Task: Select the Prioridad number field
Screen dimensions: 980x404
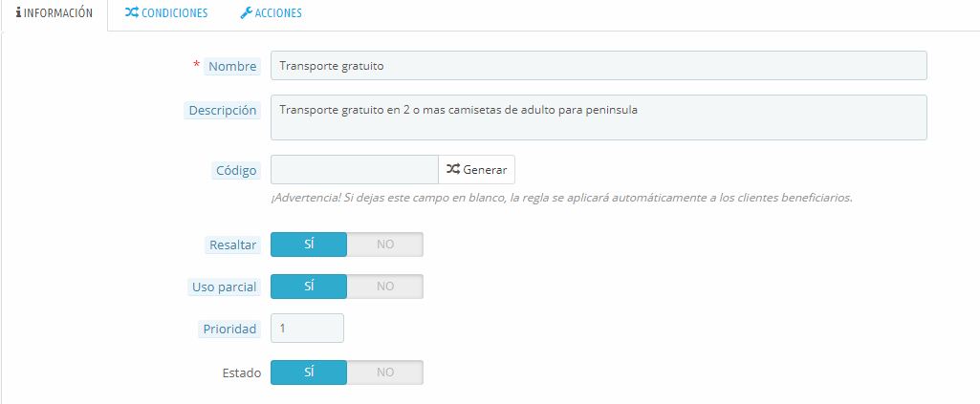Action: point(307,329)
